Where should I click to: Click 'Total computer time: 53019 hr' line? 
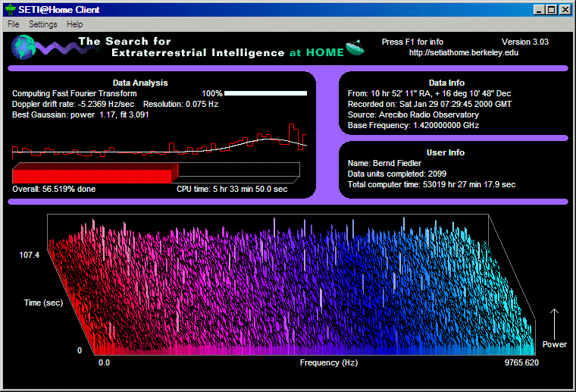tap(431, 184)
